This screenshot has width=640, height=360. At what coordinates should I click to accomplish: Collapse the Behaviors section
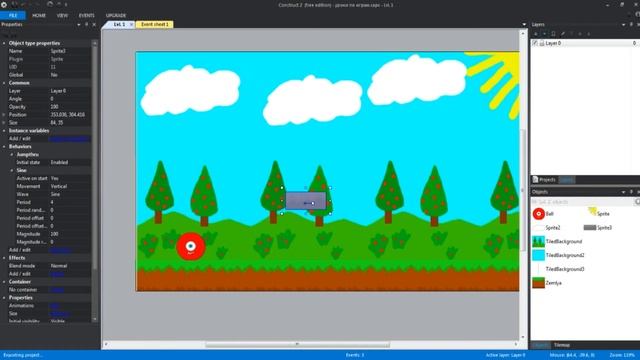(x=4, y=147)
